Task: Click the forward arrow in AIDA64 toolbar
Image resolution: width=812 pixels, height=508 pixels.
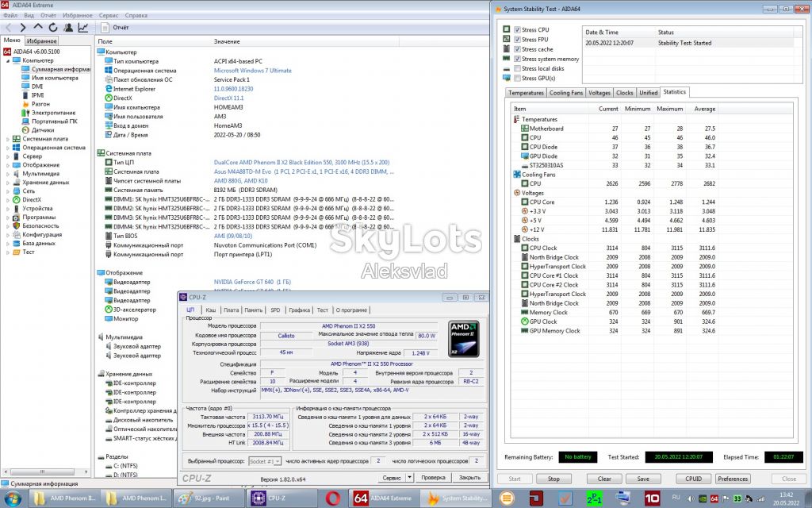Action: pyautogui.click(x=23, y=28)
